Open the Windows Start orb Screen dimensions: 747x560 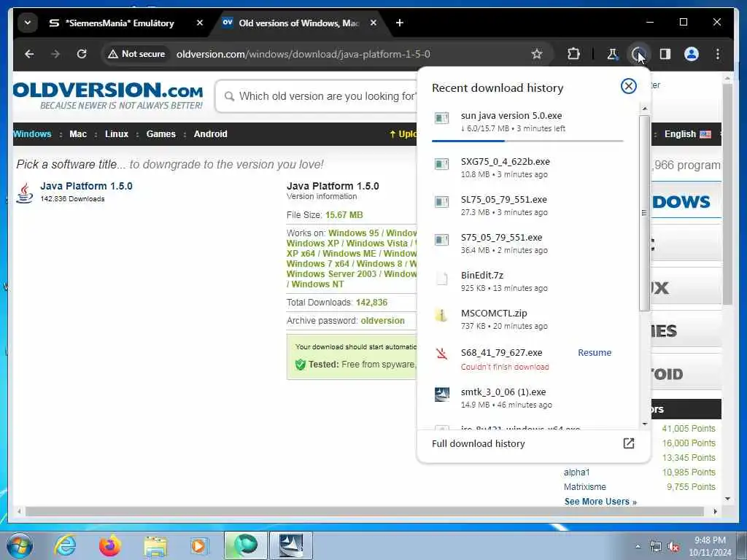(x=20, y=545)
